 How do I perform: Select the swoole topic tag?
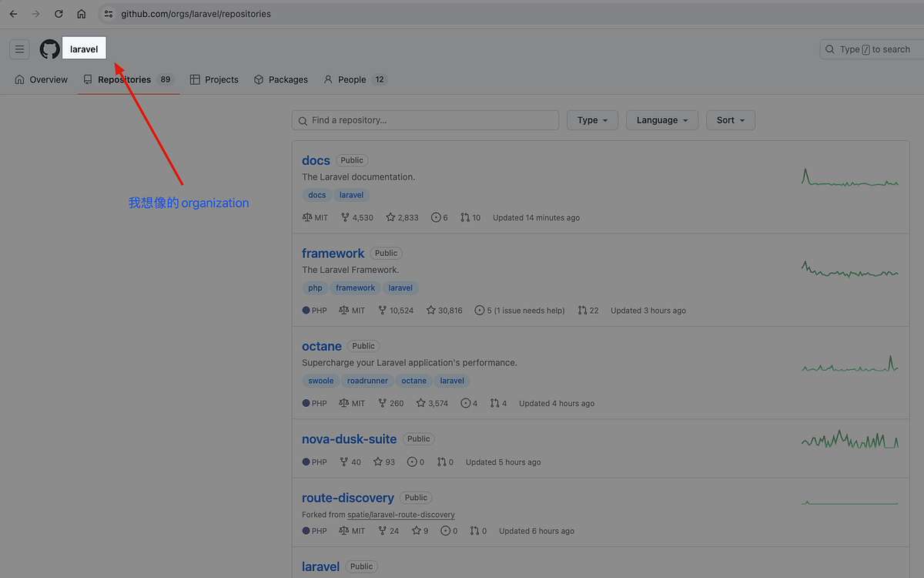click(x=320, y=380)
